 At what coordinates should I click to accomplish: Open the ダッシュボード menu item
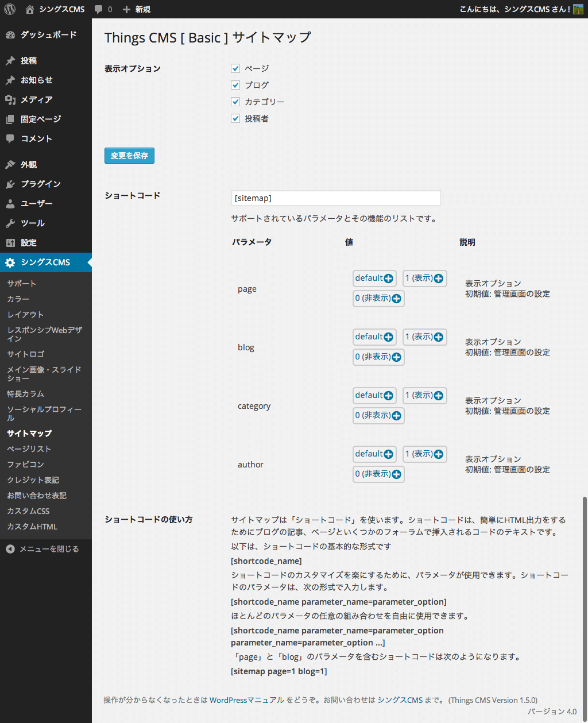pyautogui.click(x=46, y=35)
